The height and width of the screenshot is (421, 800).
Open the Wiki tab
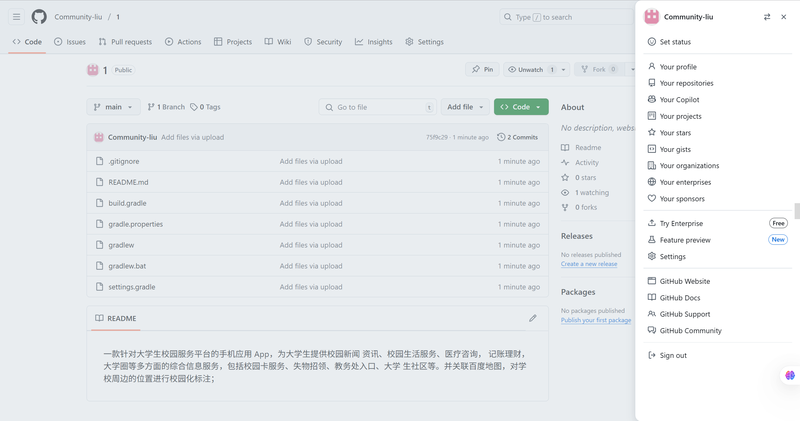click(278, 42)
